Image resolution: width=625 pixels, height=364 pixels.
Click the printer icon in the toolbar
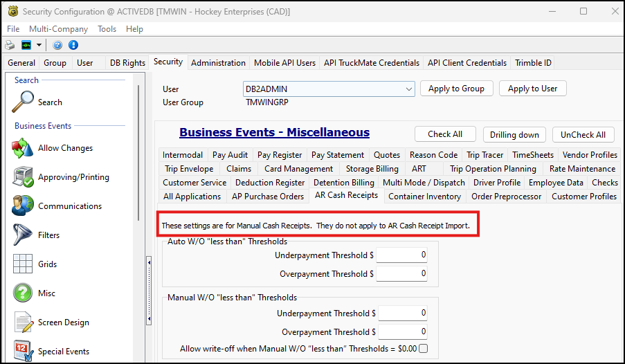pyautogui.click(x=10, y=45)
